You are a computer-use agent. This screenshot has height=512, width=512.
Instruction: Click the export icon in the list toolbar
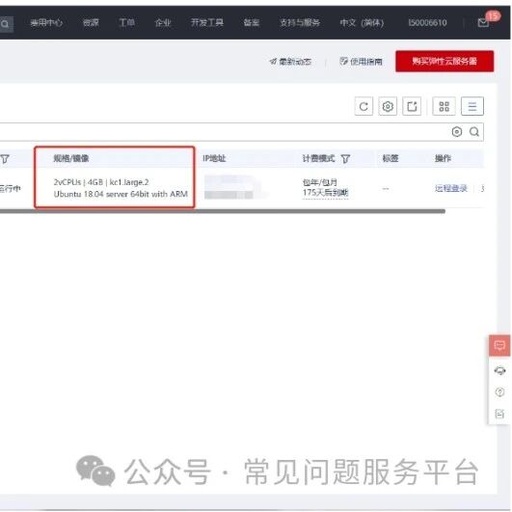(412, 106)
